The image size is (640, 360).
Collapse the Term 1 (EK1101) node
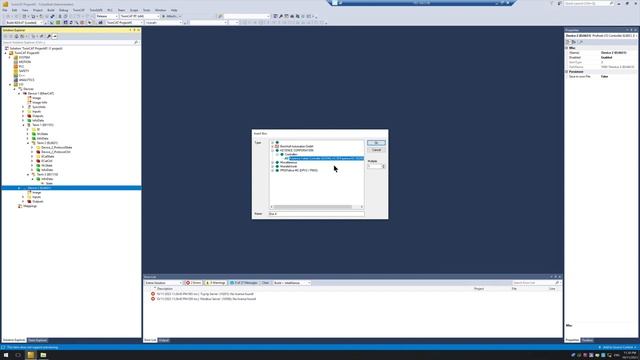24,125
